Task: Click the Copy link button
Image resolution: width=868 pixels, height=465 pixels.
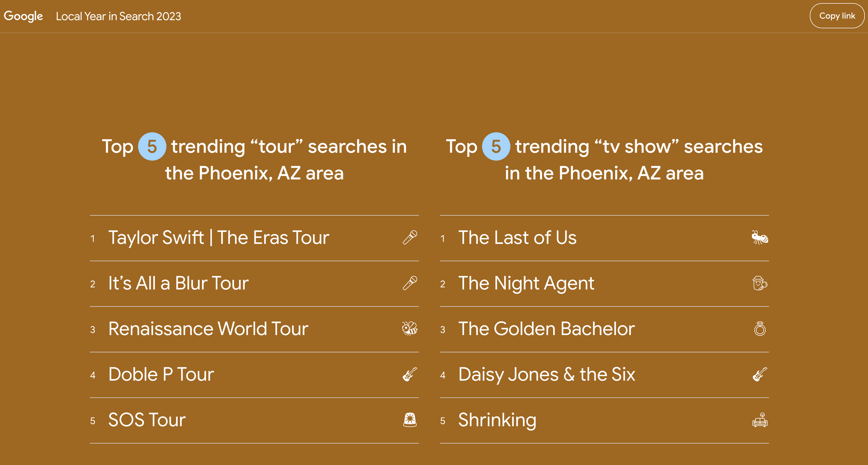Action: tap(837, 16)
